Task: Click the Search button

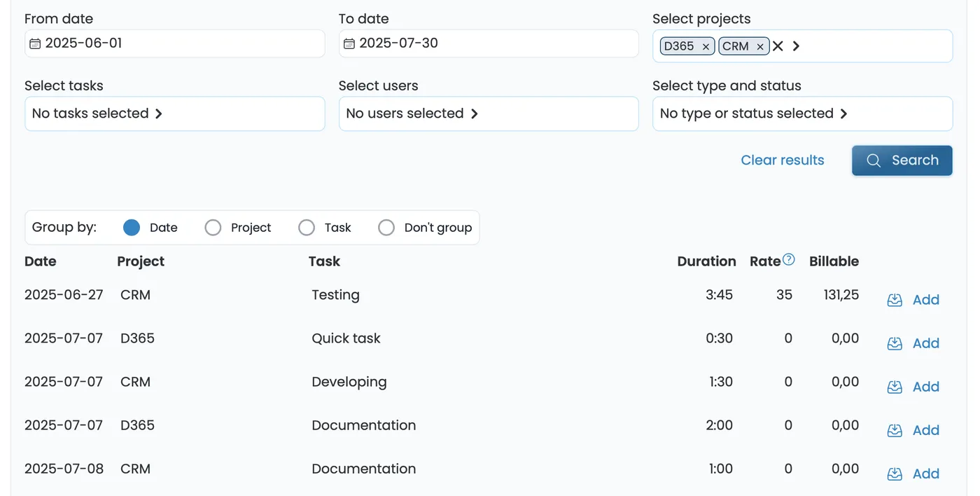Action: point(902,160)
